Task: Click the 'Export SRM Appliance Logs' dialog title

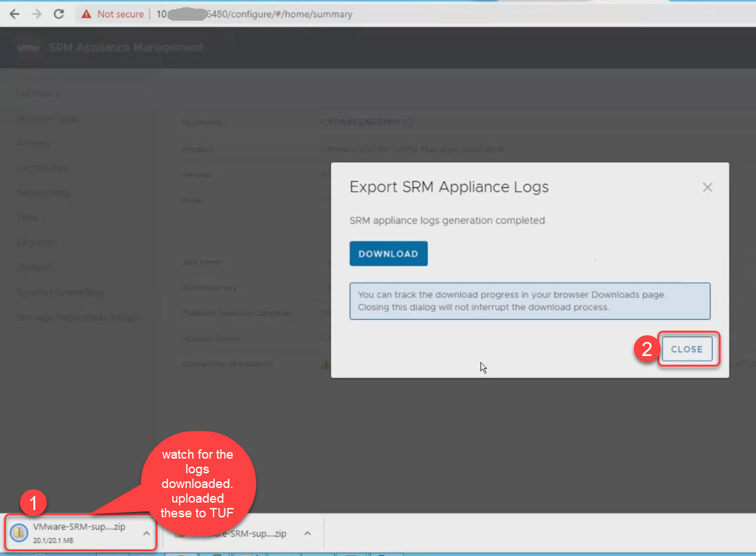Action: (449, 187)
